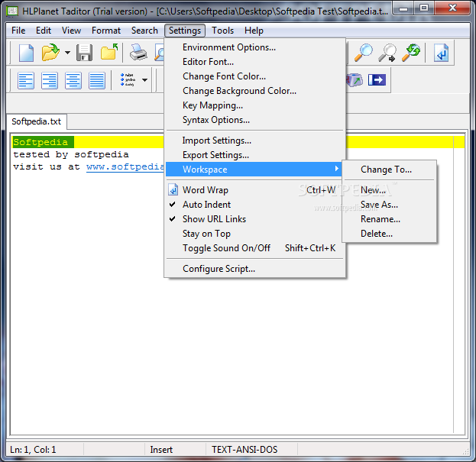The width and height of the screenshot is (476, 462).
Task: Click the Open file folder icon
Action: click(50, 53)
